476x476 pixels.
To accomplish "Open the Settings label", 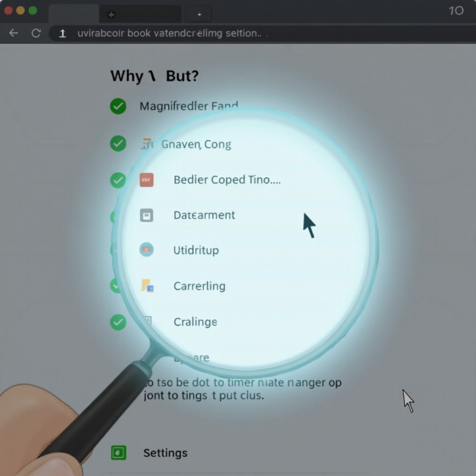I will coord(165,453).
